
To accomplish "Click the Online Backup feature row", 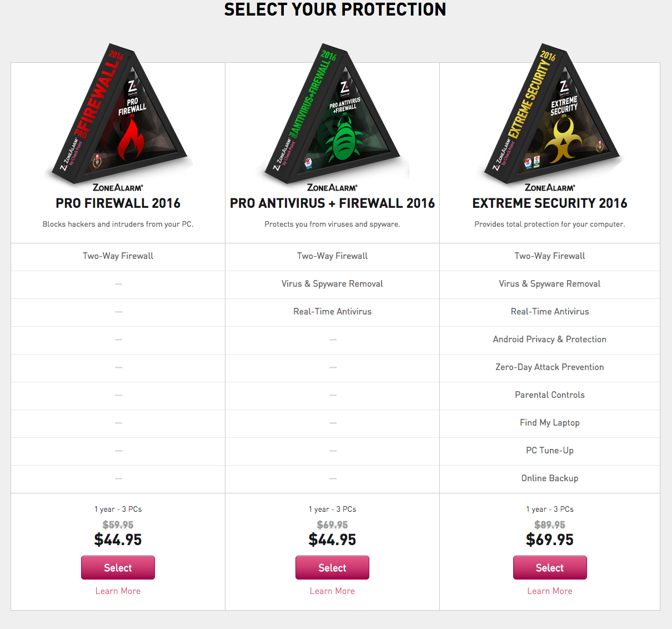I will click(550, 478).
